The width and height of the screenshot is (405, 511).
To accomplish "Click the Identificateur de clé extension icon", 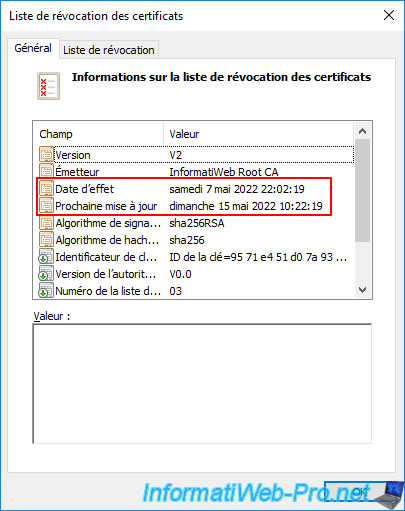I will [x=46, y=257].
